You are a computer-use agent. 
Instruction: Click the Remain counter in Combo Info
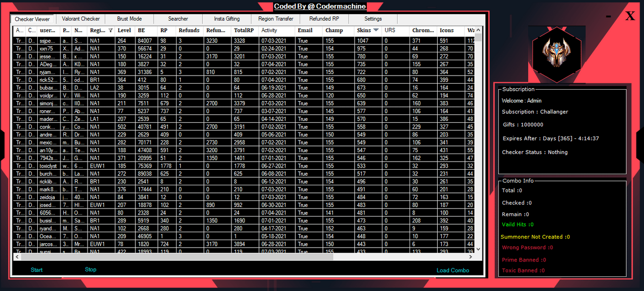[516, 214]
